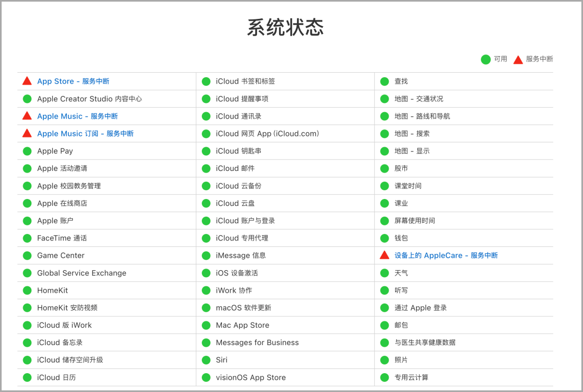This screenshot has width=583, height=392.
Task: Click green status dot beside 专用云计算
Action: coord(384,377)
